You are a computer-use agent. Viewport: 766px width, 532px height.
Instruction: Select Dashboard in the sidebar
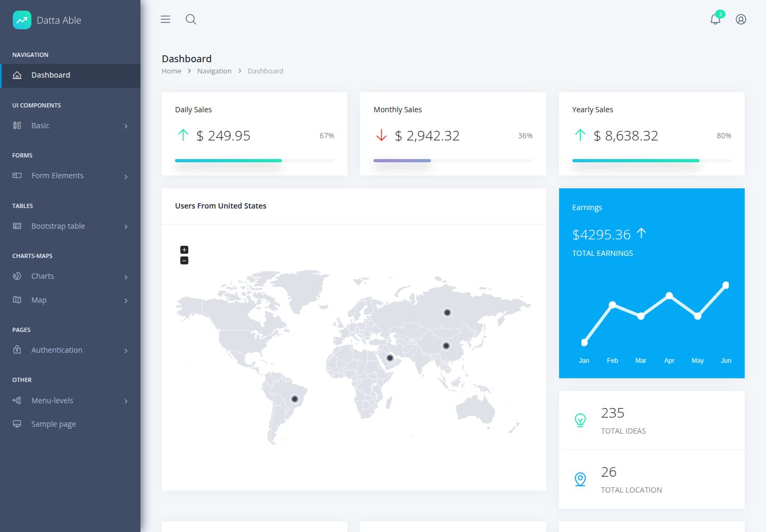point(70,76)
